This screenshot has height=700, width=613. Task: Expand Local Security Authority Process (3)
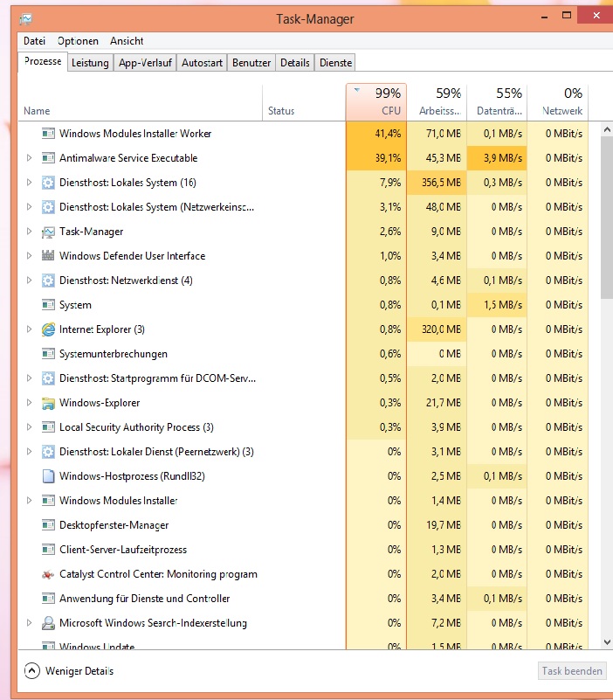[29, 426]
